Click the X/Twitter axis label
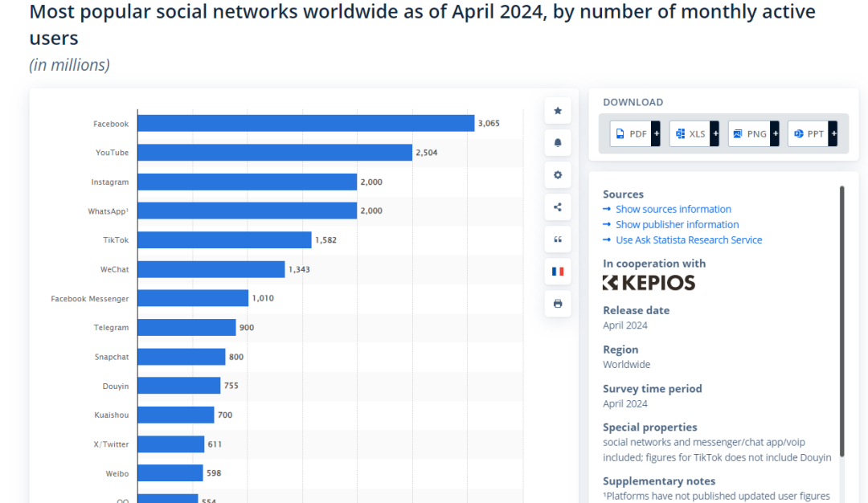The image size is (868, 503). coord(111,444)
